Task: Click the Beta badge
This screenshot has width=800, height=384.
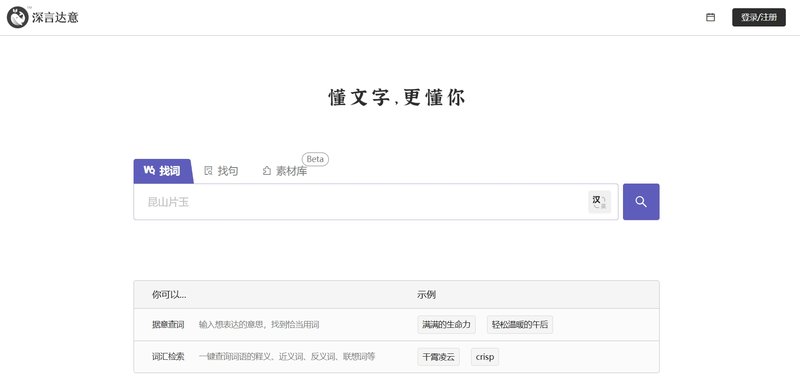Action: [x=315, y=159]
